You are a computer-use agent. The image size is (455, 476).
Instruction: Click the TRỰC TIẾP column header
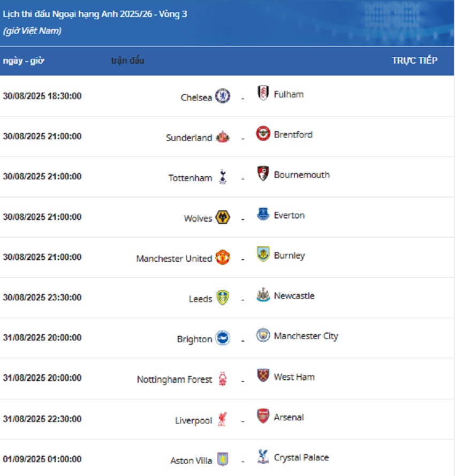pos(414,61)
